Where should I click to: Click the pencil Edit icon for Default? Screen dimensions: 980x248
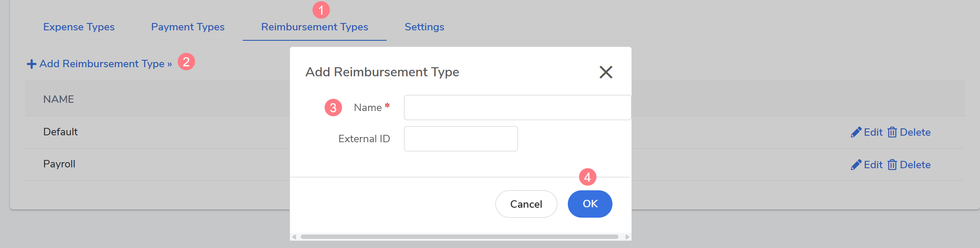pos(856,132)
